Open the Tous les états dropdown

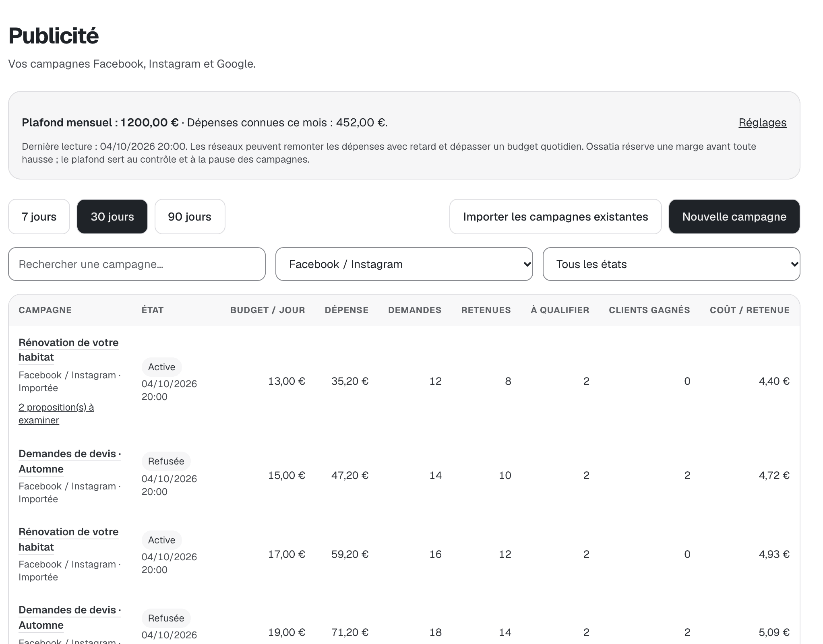[x=671, y=264]
